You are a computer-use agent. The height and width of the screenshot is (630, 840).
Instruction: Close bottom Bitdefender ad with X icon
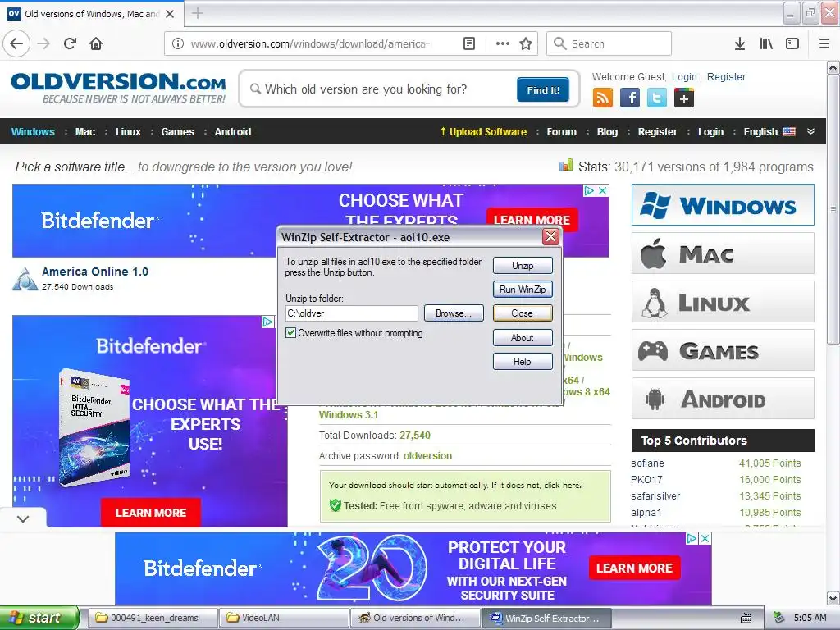point(705,538)
